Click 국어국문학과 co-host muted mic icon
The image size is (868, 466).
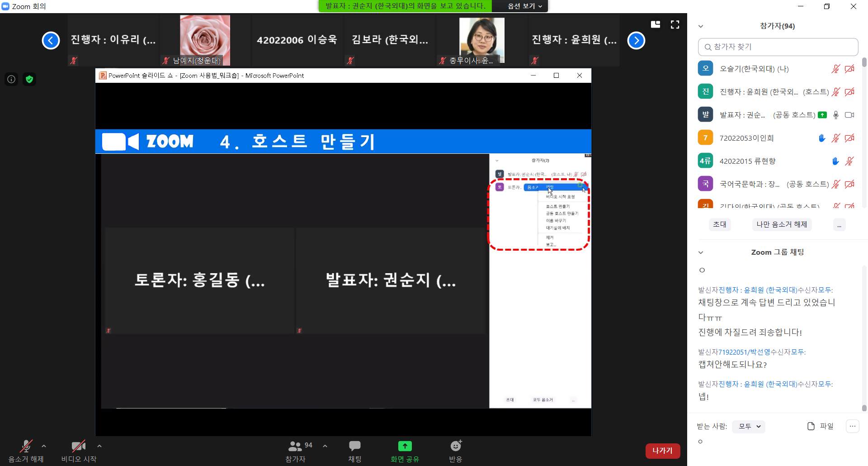[835, 184]
